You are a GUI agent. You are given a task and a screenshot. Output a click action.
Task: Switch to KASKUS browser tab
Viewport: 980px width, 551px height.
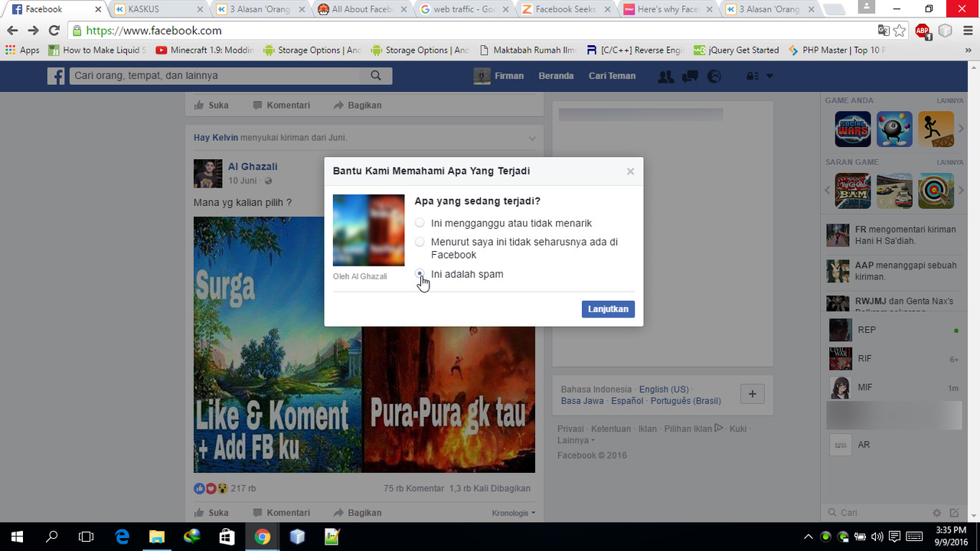pyautogui.click(x=159, y=9)
